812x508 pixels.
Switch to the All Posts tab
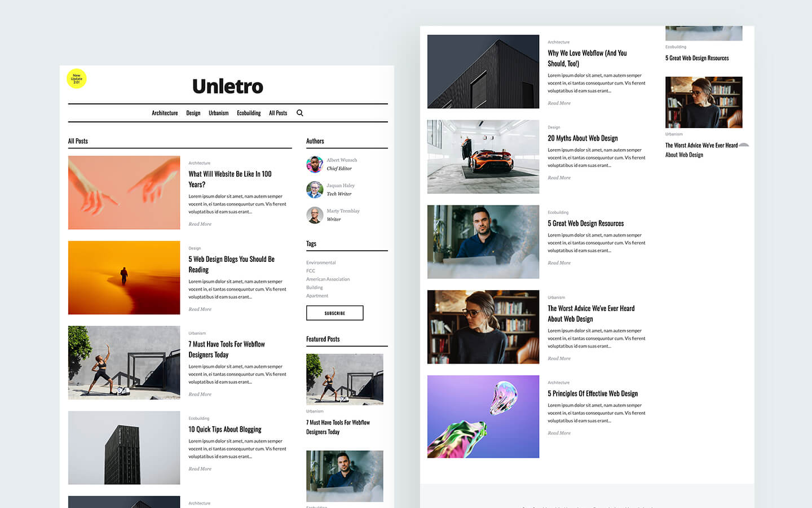278,113
